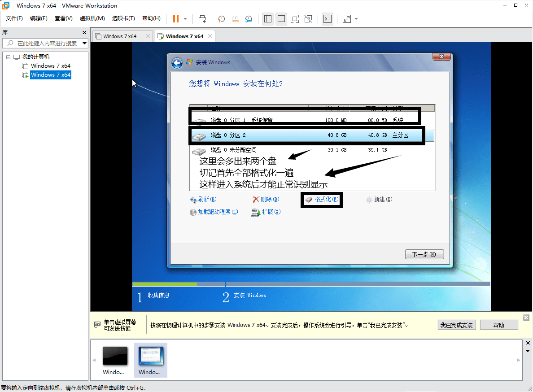
Task: Click the back arrow in Windows setup
Action: pyautogui.click(x=177, y=63)
